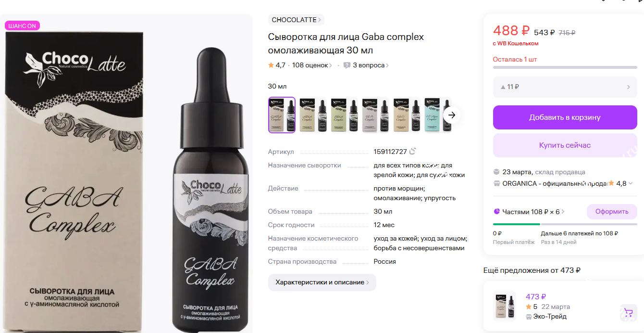Open Характеристики и описание section
This screenshot has height=333, width=644.
(322, 282)
